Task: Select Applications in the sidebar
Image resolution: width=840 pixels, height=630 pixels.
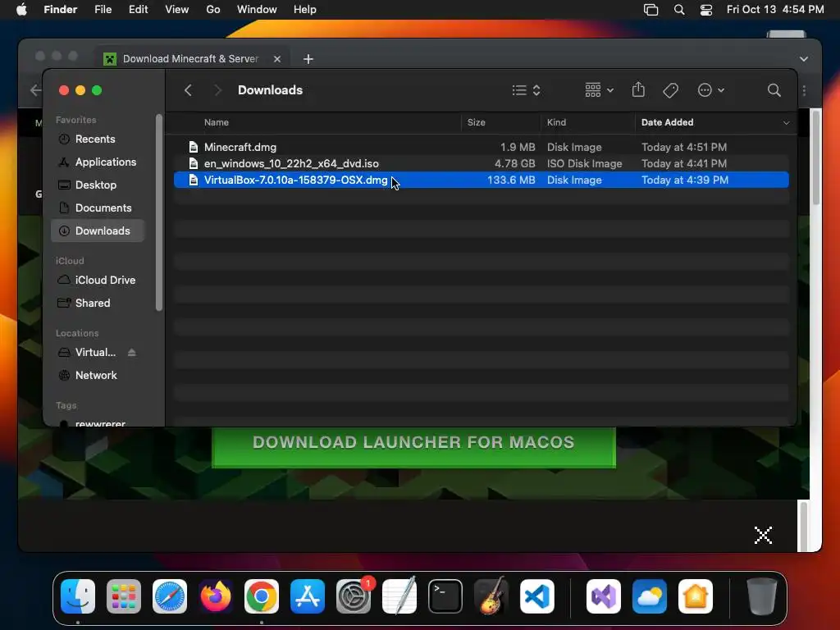Action: click(98, 162)
